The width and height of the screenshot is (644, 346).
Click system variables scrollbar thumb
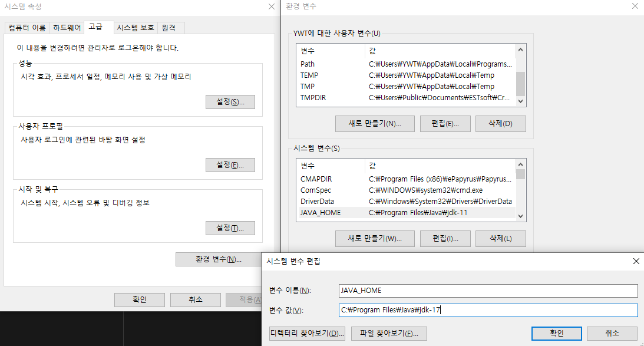(x=520, y=174)
